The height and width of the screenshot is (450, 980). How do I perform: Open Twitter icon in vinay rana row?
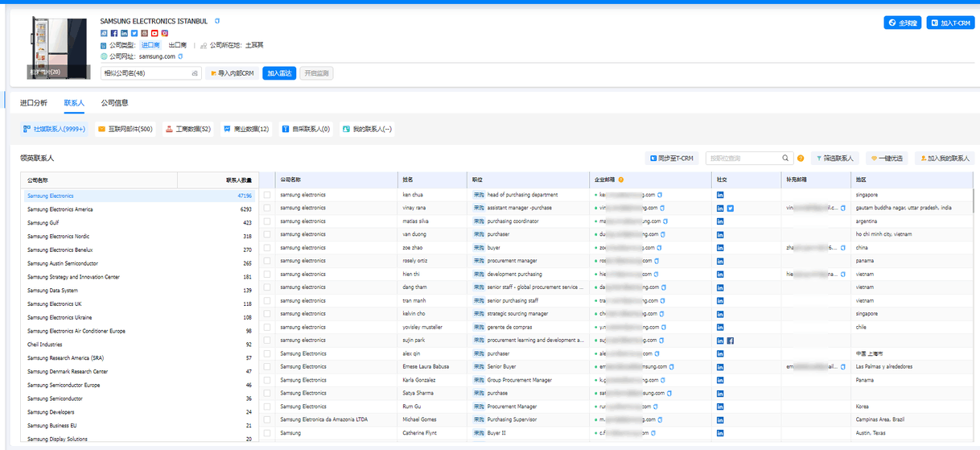731,208
